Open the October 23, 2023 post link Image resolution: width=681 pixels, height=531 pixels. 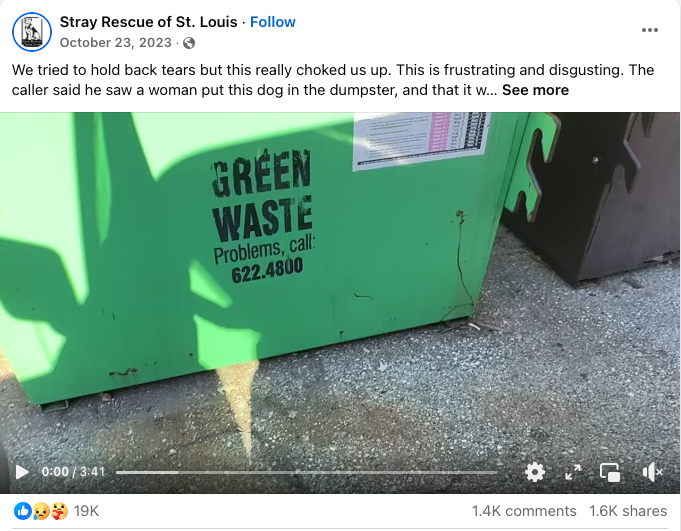pyautogui.click(x=116, y=43)
